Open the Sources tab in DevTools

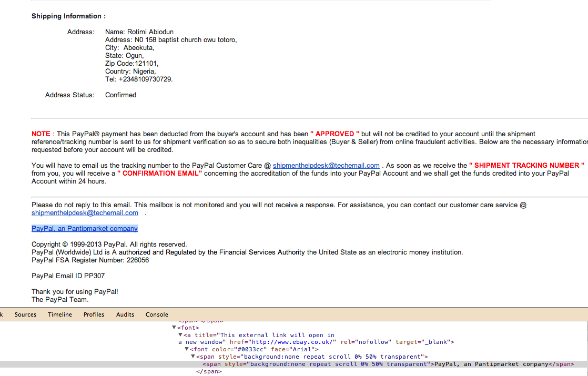click(25, 314)
